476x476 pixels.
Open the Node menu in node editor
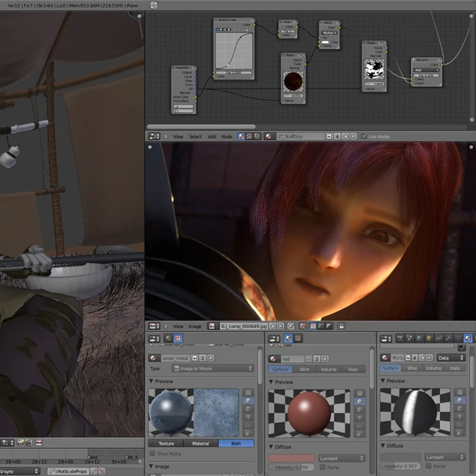coord(227,137)
